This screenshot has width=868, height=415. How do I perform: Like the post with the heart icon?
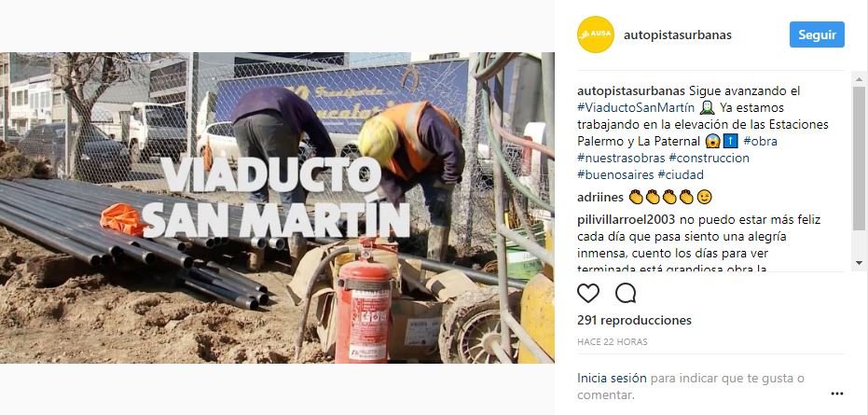point(588,293)
